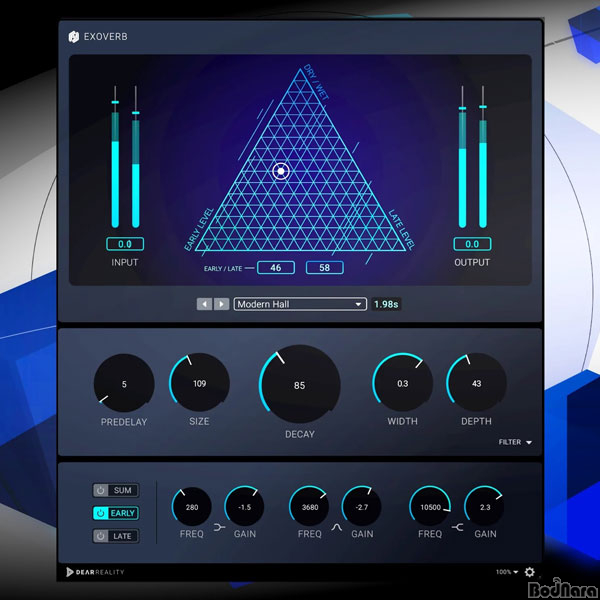Click the left output meter slider handle
This screenshot has width=600, height=600.
[x=462, y=108]
